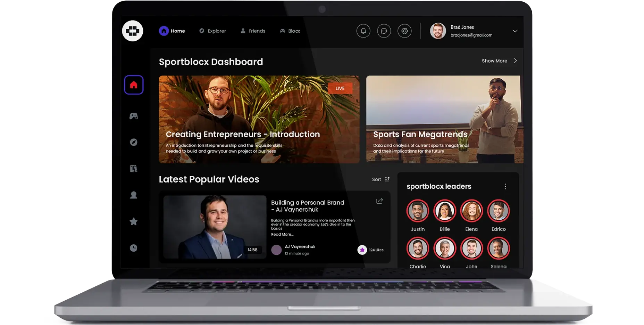Select leader Edrico's avatar

pos(499,211)
